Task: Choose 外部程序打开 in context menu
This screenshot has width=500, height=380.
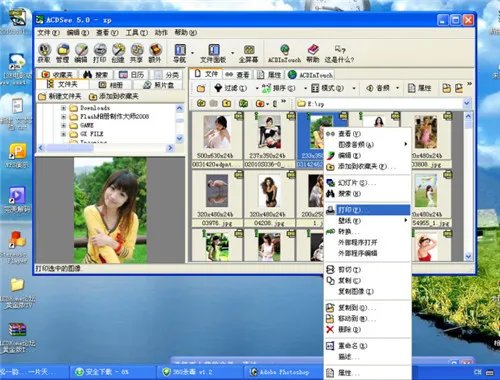Action: tap(367, 242)
